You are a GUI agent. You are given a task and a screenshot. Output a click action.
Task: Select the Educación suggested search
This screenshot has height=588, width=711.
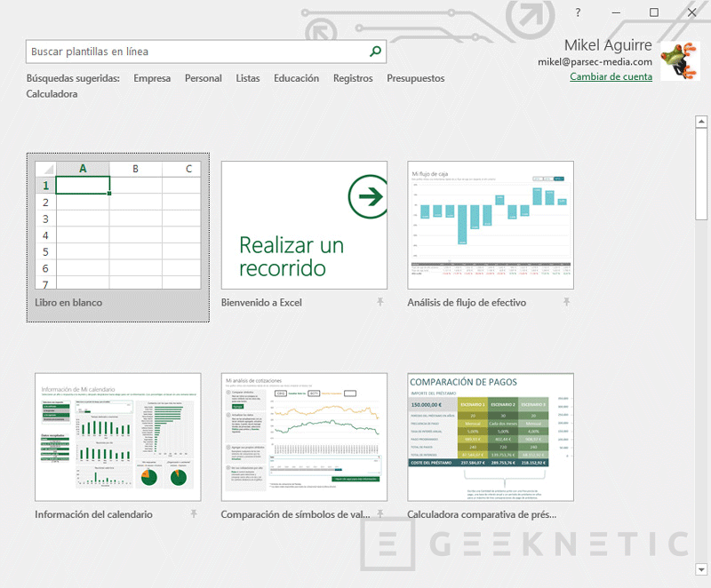296,77
